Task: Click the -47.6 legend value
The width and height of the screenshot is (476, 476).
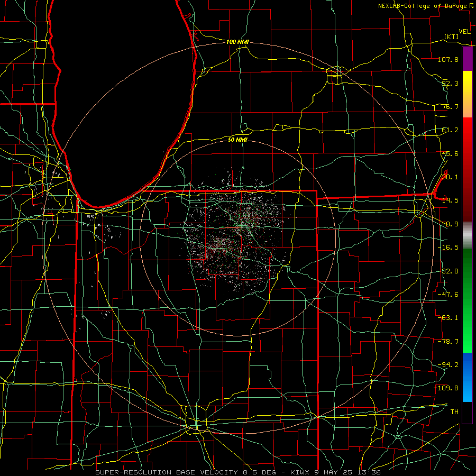Action: 448,295
